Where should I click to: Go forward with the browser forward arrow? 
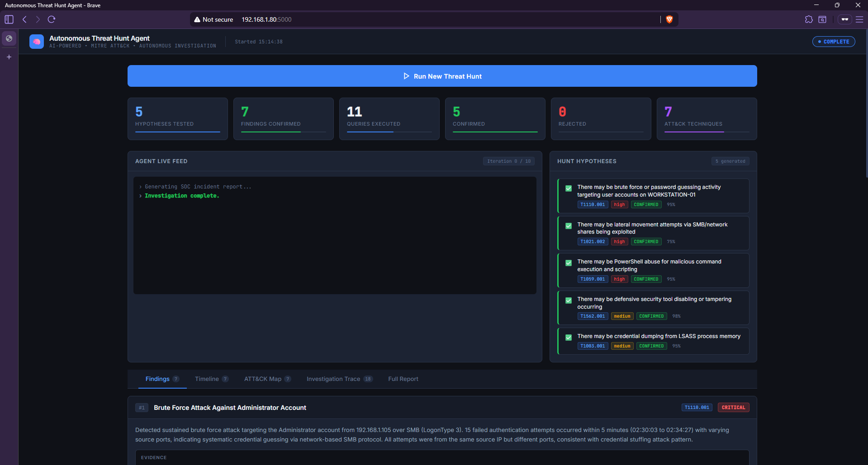coord(38,19)
